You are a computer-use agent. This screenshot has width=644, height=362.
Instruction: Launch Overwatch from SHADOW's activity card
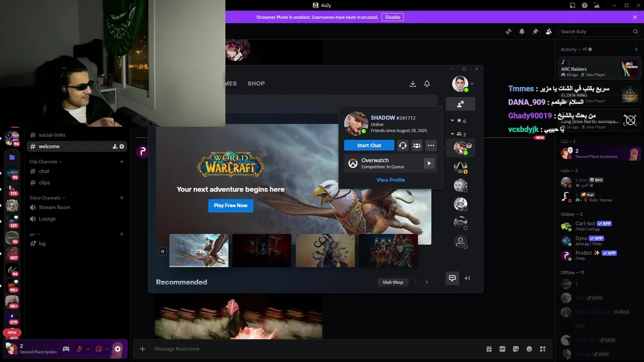tap(429, 163)
